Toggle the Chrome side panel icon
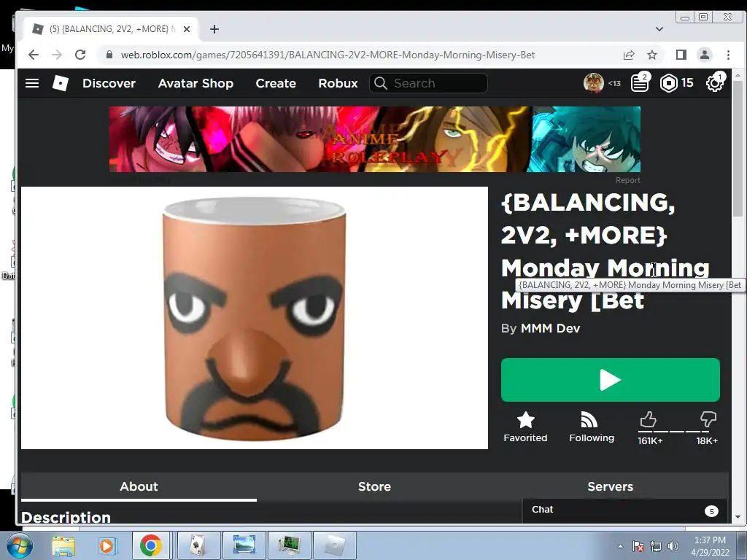 coord(681,55)
